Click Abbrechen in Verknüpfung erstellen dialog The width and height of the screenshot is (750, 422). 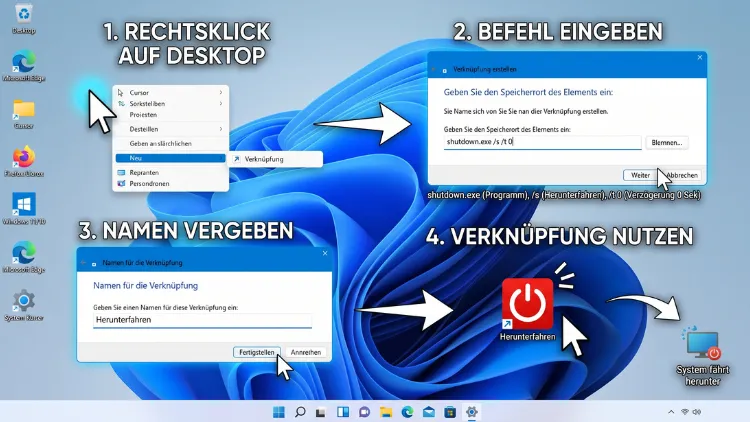pyautogui.click(x=682, y=175)
